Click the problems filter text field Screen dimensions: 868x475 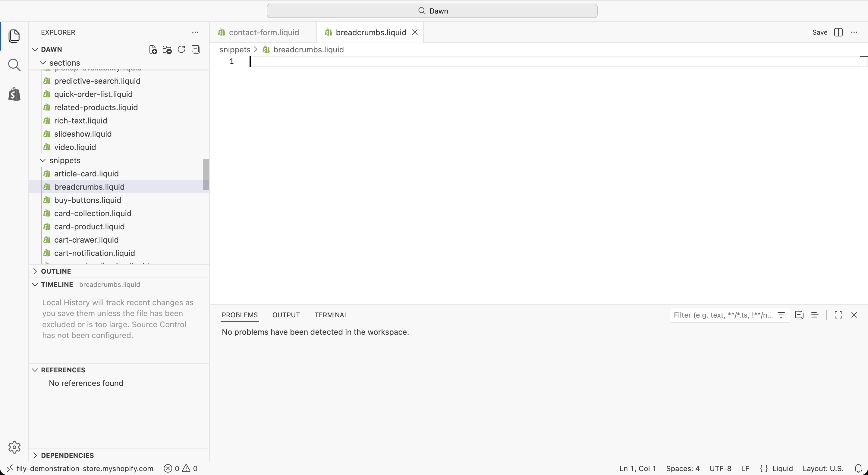coord(723,315)
